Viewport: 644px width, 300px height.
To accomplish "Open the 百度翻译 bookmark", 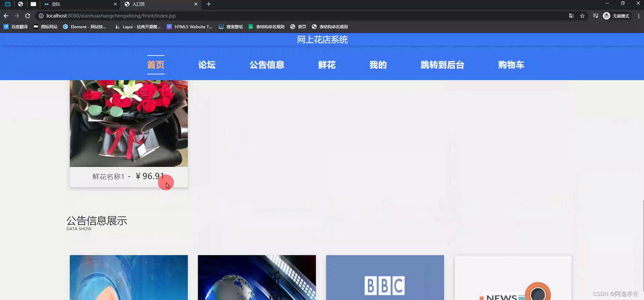I will pos(15,27).
